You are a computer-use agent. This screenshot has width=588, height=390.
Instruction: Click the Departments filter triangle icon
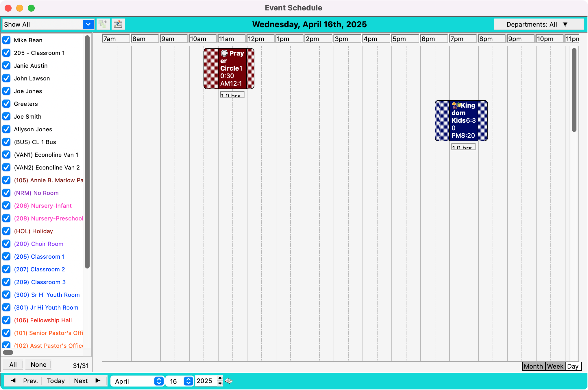pyautogui.click(x=565, y=24)
